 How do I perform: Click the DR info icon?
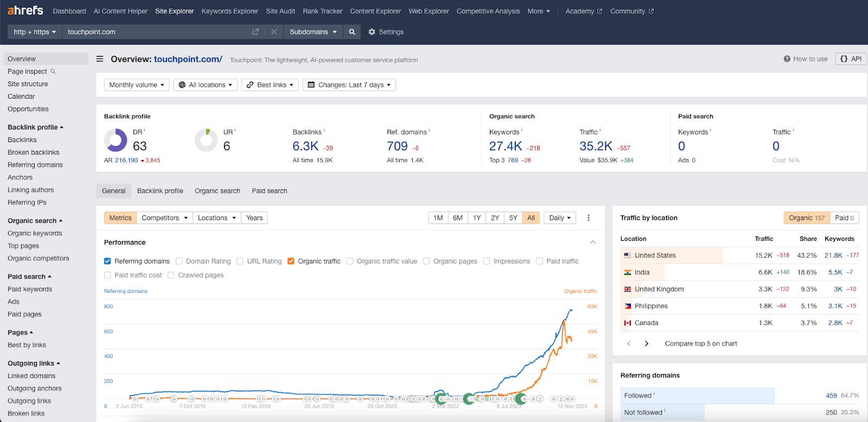[144, 130]
